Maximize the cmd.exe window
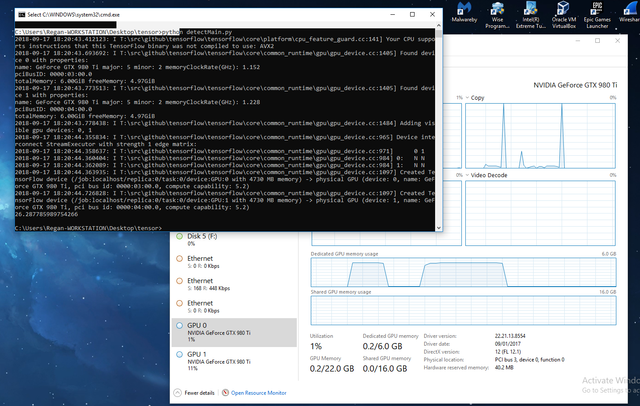This screenshot has height=406, width=640. tap(412, 15)
